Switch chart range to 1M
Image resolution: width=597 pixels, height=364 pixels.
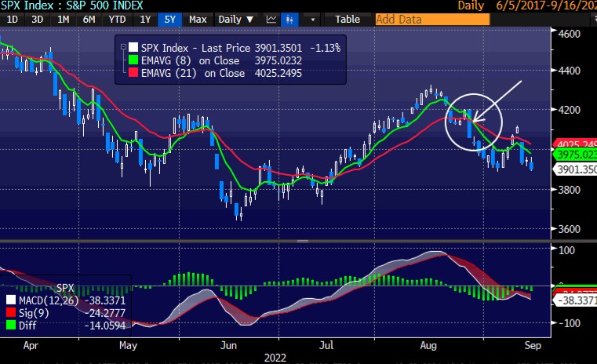[x=64, y=20]
